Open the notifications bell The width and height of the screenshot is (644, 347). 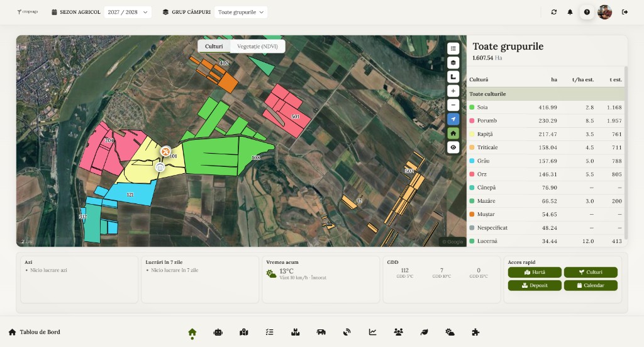pos(570,12)
